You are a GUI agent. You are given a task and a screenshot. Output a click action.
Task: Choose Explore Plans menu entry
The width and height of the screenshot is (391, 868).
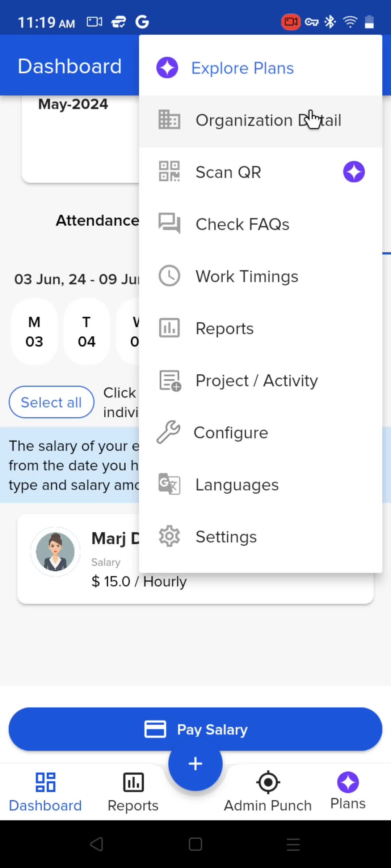(x=260, y=68)
